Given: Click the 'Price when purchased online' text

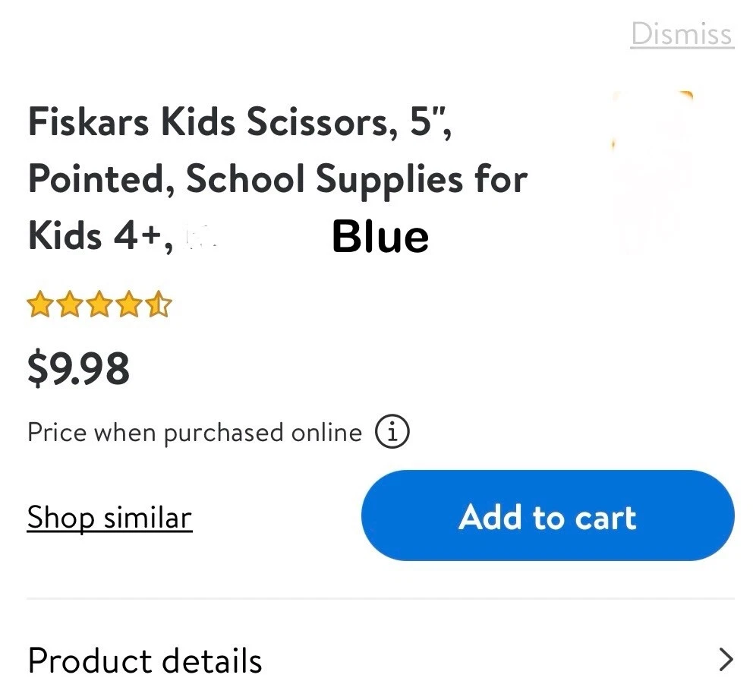Looking at the screenshot, I should tap(194, 433).
